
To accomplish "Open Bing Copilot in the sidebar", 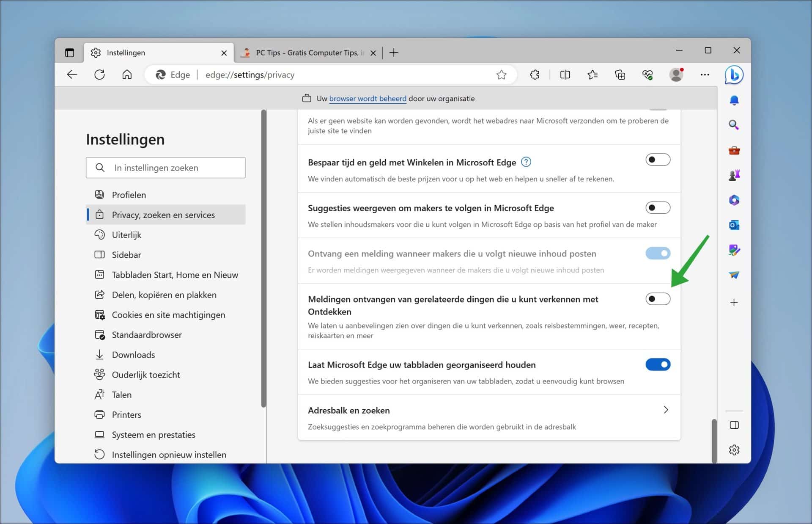I will (x=735, y=74).
